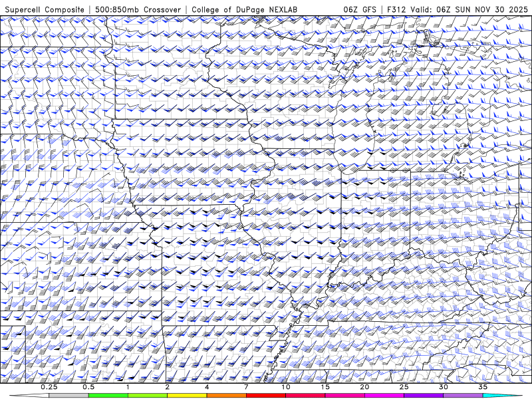532x399 pixels.
Task: Click the '0.5' colorbar label
Action: click(88, 387)
